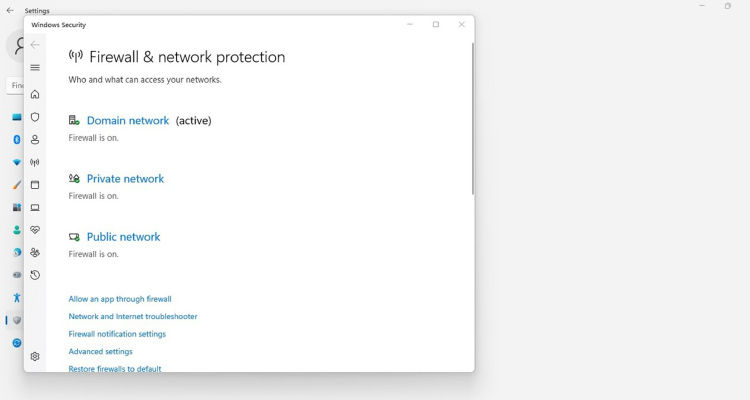750x400 pixels.
Task: Open App & browser control icon
Action: click(x=35, y=185)
